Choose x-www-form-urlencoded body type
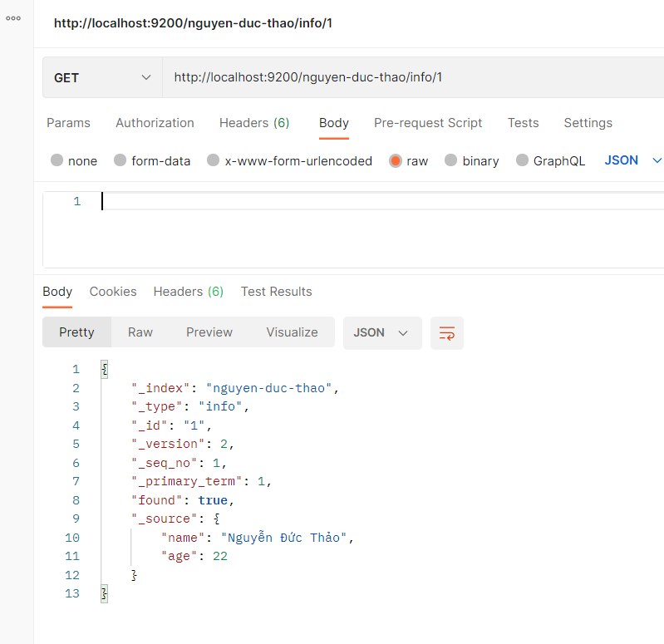This screenshot has height=644, width=664. tap(214, 160)
